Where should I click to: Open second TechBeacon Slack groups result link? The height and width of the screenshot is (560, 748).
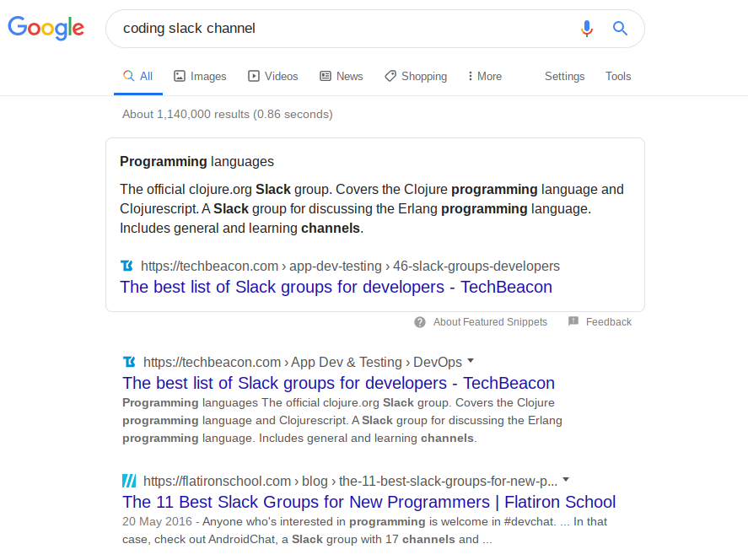339,383
